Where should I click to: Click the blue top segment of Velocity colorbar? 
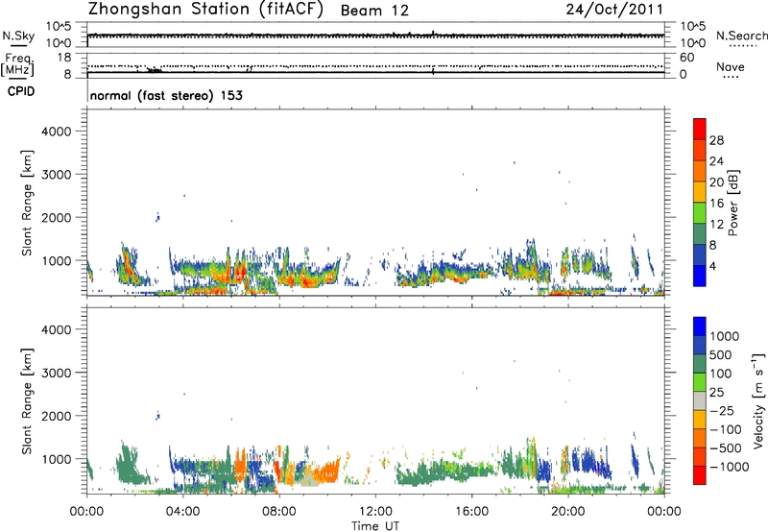click(700, 326)
